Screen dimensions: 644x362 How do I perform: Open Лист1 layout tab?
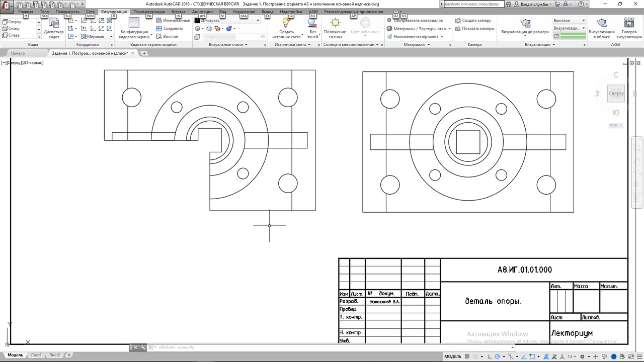(36, 355)
